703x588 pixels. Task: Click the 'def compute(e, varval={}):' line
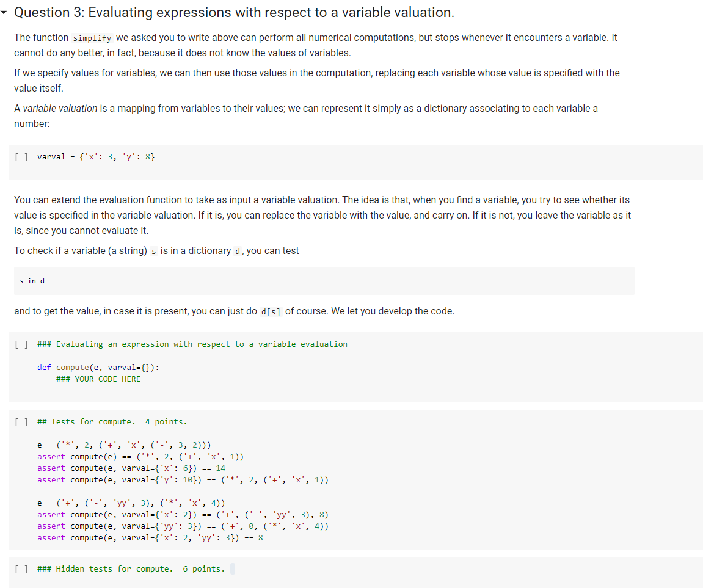click(x=98, y=368)
